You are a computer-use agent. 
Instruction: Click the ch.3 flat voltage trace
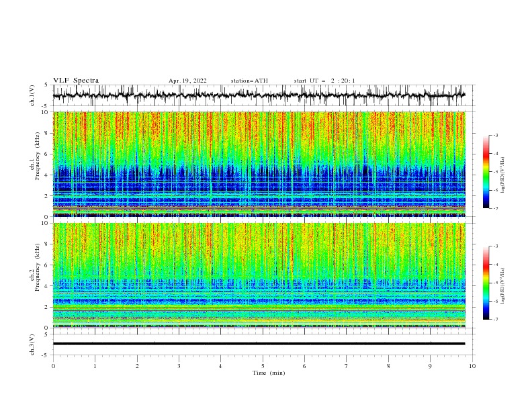pyautogui.click(x=259, y=344)
